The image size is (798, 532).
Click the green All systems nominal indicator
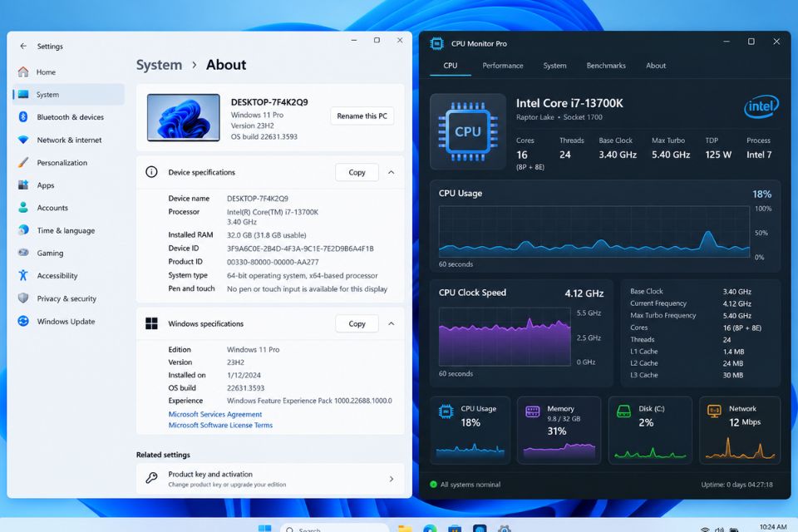(x=433, y=485)
